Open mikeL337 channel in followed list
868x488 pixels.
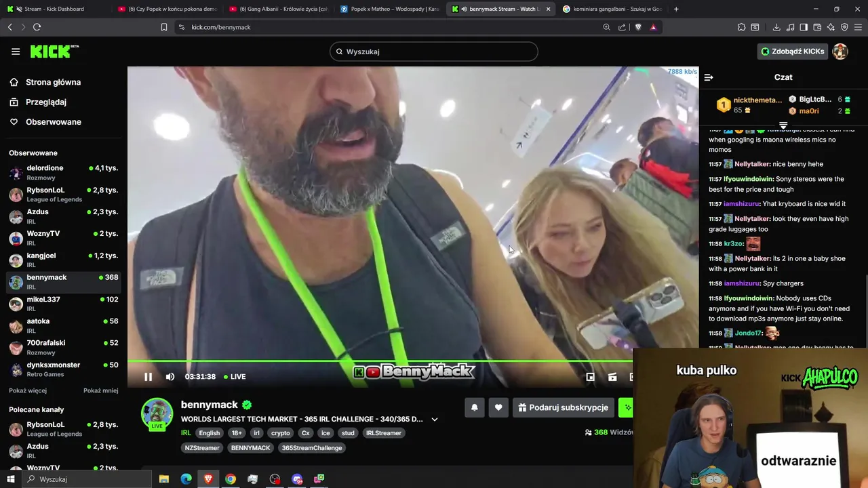coord(64,304)
